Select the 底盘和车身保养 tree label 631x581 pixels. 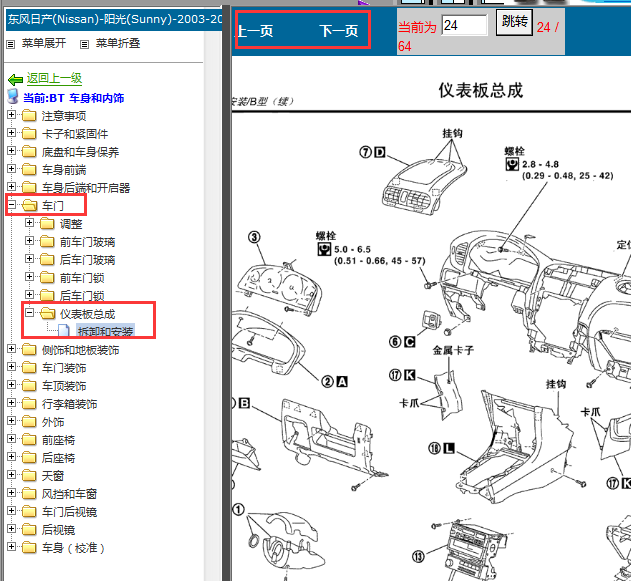tap(80, 152)
